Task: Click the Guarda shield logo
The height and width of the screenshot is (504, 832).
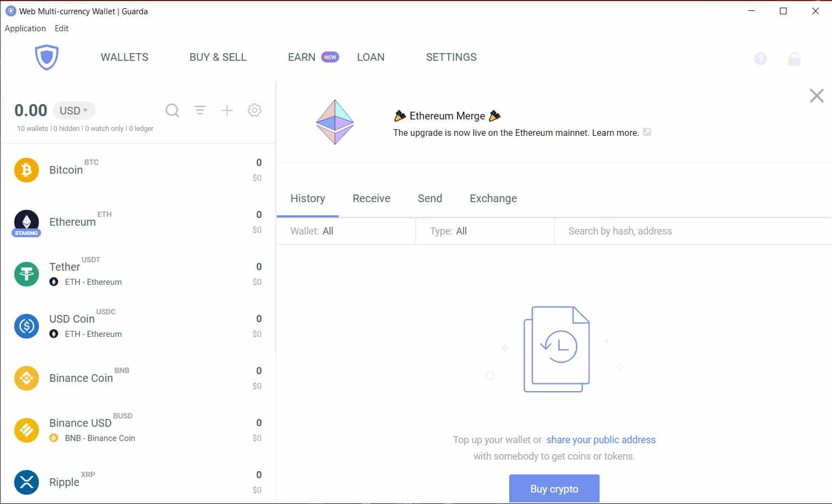Action: coord(47,58)
